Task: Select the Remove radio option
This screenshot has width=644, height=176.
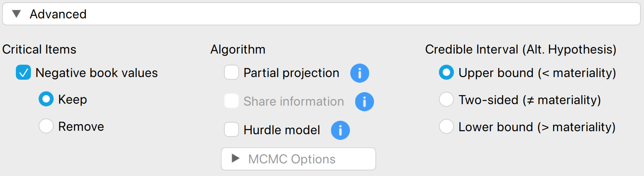Action: [x=46, y=126]
